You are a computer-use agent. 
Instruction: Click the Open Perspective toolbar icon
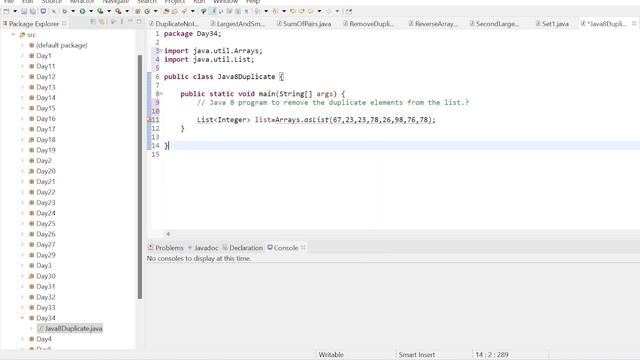click(x=349, y=11)
